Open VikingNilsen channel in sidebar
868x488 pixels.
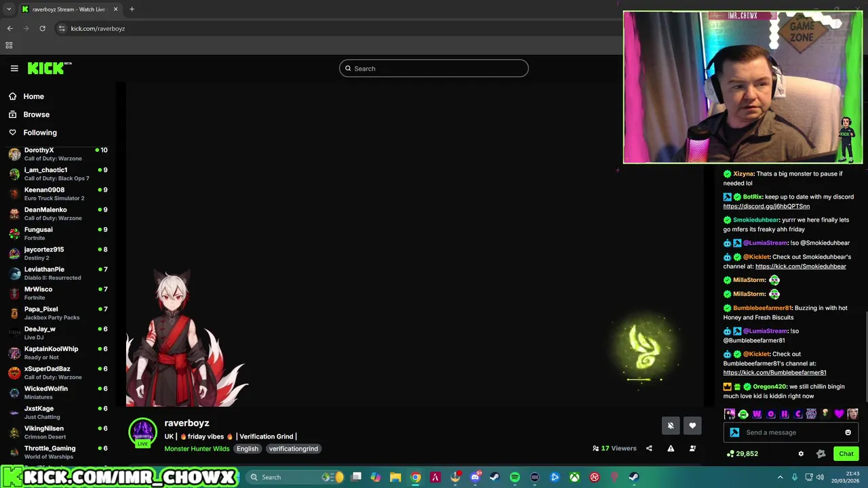pyautogui.click(x=58, y=432)
